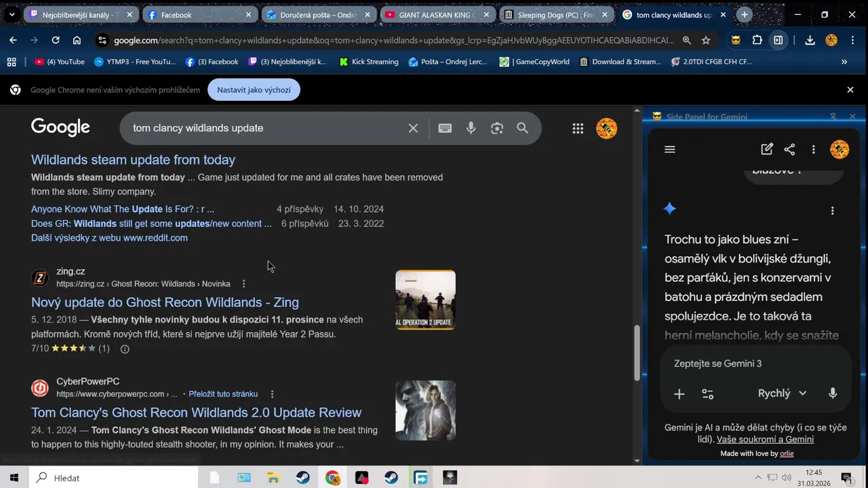Open Gemini header more options
Image resolution: width=868 pixels, height=488 pixels.
(813, 150)
